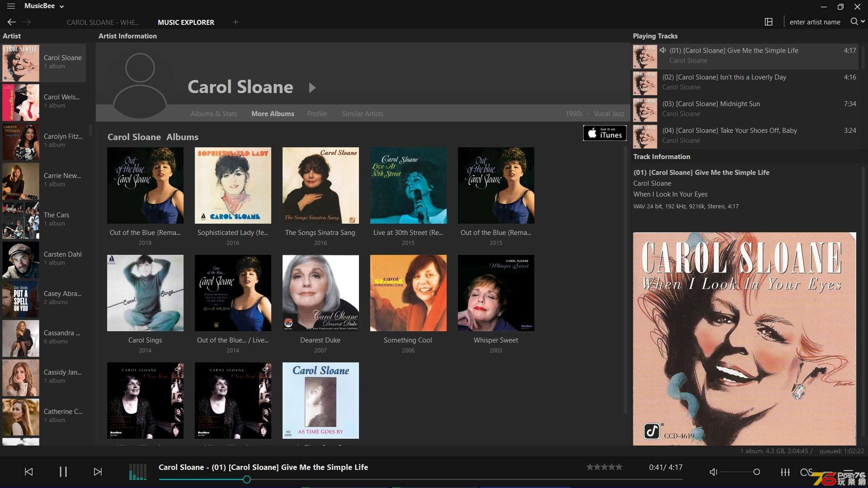Screen dimensions: 868x488
Task: Add a new tab with plus icon
Action: (236, 22)
